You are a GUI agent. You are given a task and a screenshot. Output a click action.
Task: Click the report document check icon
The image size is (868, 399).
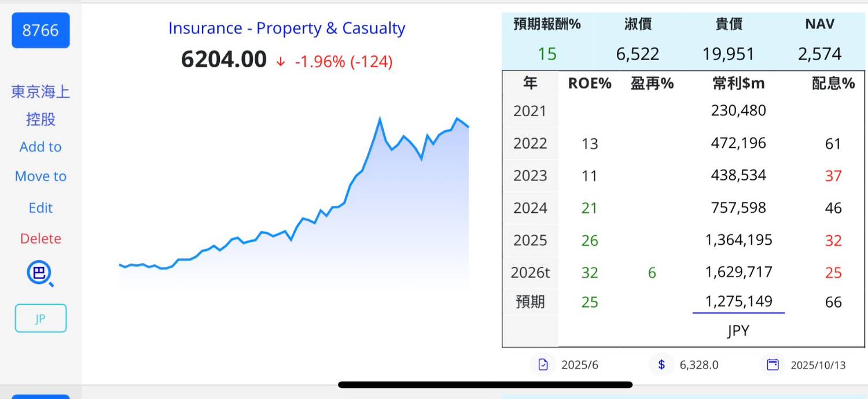pos(543,365)
